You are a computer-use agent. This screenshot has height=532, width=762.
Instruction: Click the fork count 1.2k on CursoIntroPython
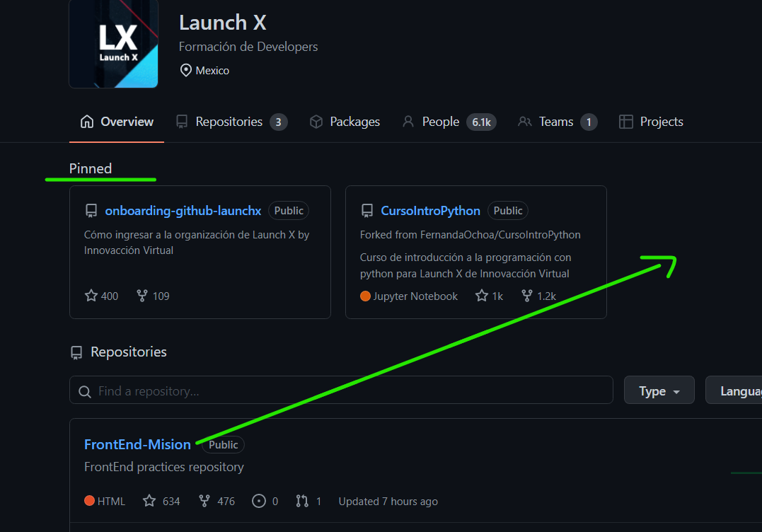(545, 296)
